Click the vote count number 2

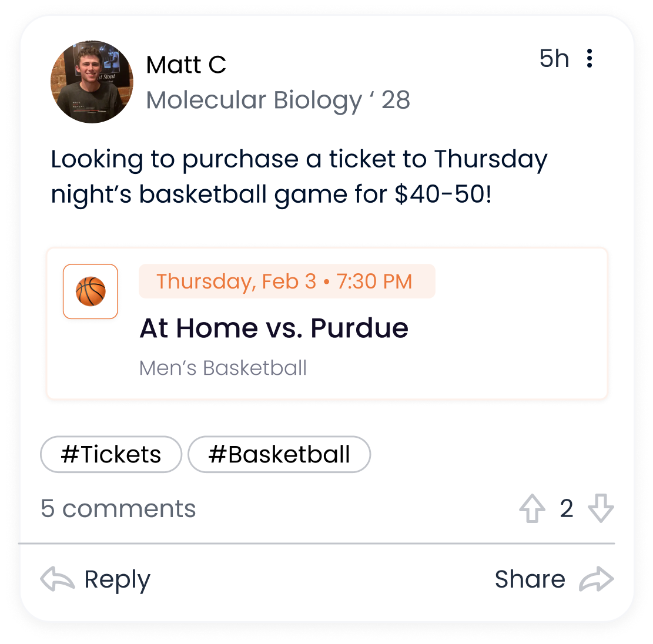point(567,508)
